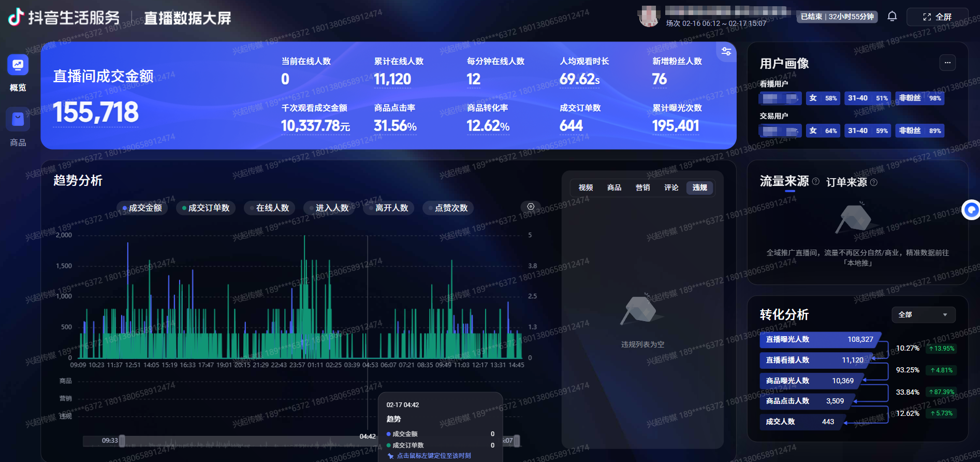
Task: Click the trend chart settings icon
Action: [x=531, y=207]
